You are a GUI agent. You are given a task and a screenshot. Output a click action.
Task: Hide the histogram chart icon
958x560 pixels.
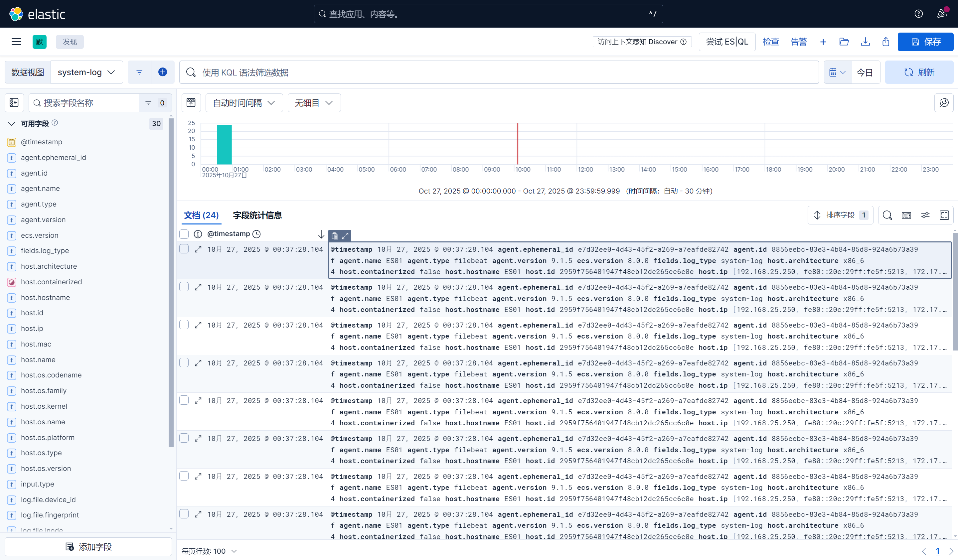click(191, 102)
